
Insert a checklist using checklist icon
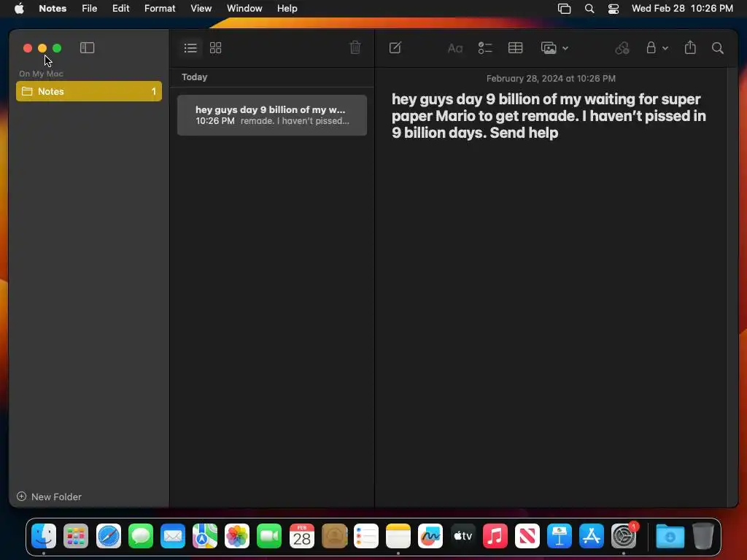485,48
